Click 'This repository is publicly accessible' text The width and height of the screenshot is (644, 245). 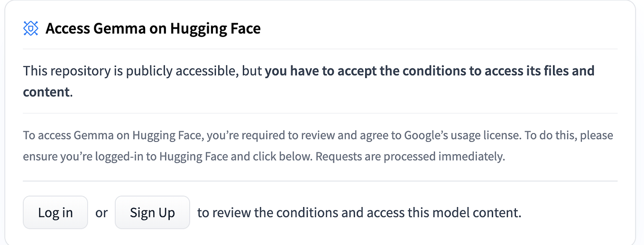click(131, 71)
